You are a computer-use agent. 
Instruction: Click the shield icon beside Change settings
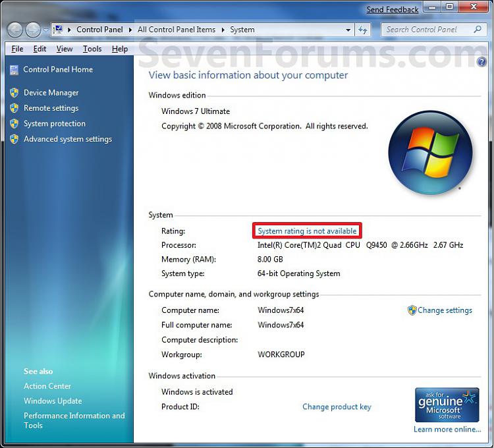coord(412,310)
